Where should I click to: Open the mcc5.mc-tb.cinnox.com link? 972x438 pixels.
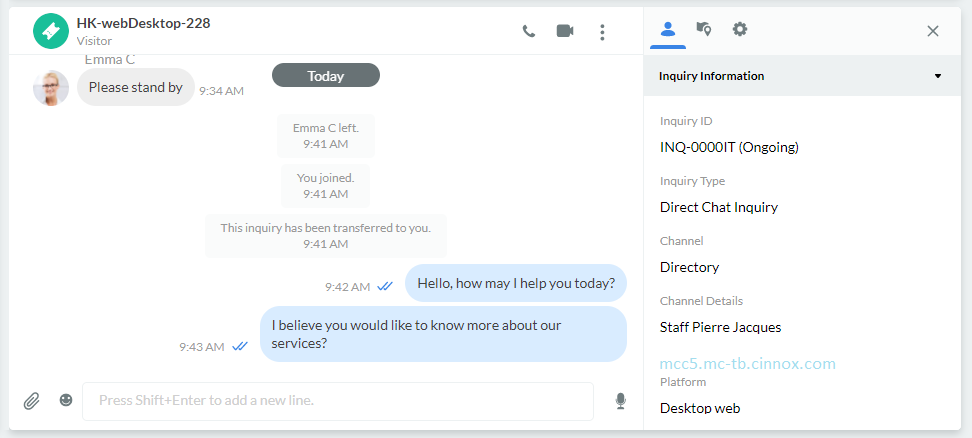[748, 364]
